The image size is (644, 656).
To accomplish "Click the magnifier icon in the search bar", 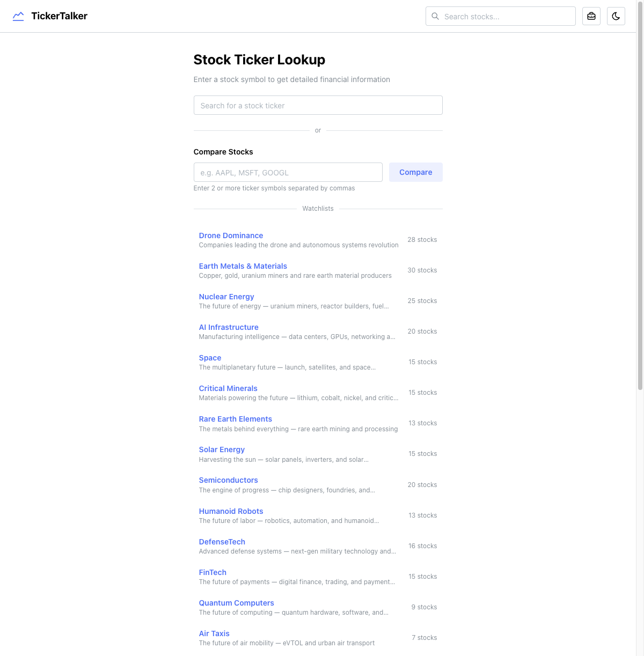I will [435, 16].
